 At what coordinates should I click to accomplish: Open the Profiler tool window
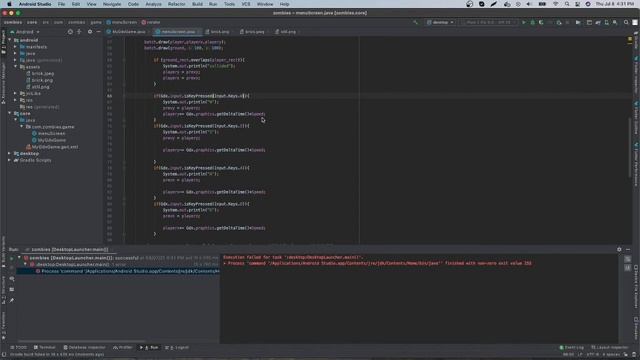coord(122,347)
